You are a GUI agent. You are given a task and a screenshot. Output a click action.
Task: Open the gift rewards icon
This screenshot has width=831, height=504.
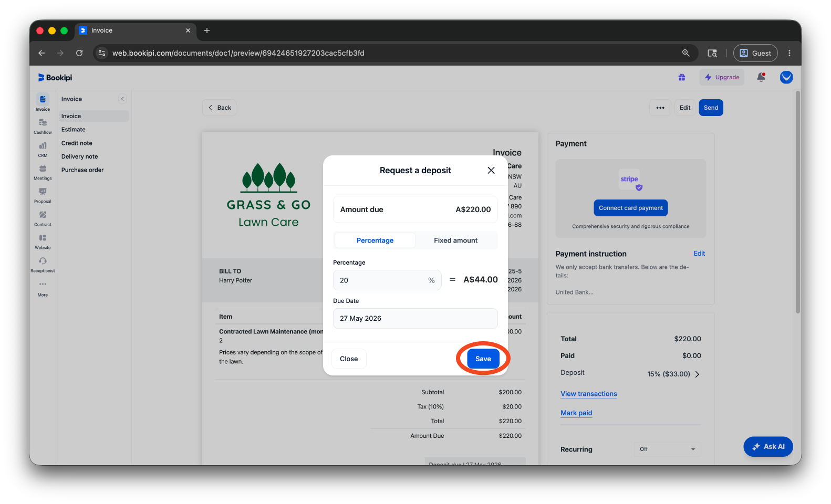(x=682, y=77)
